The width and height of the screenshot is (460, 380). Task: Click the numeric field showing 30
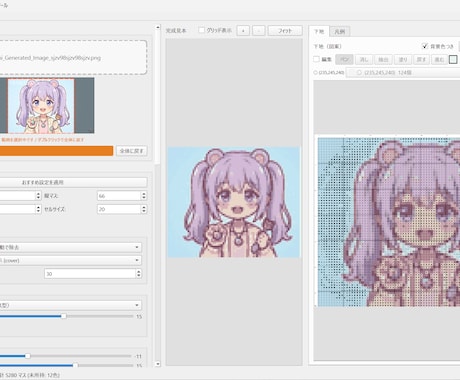90,274
